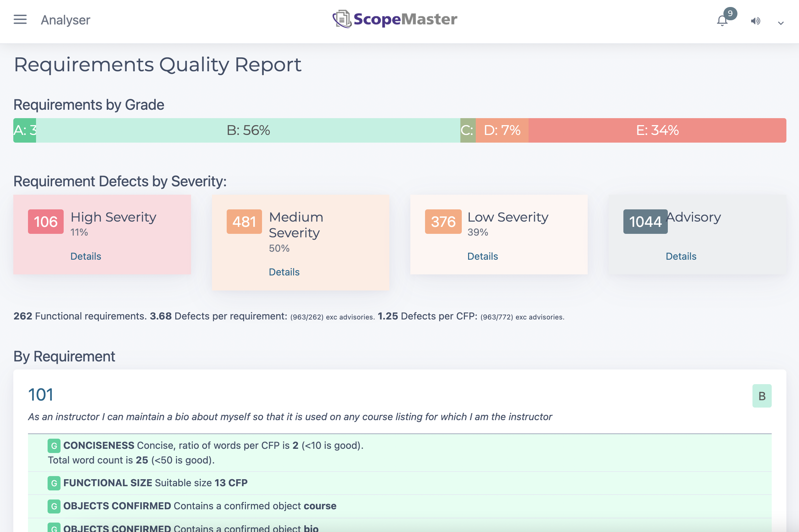The image size is (799, 532).
Task: Open Details for Advisory items
Action: click(x=681, y=256)
